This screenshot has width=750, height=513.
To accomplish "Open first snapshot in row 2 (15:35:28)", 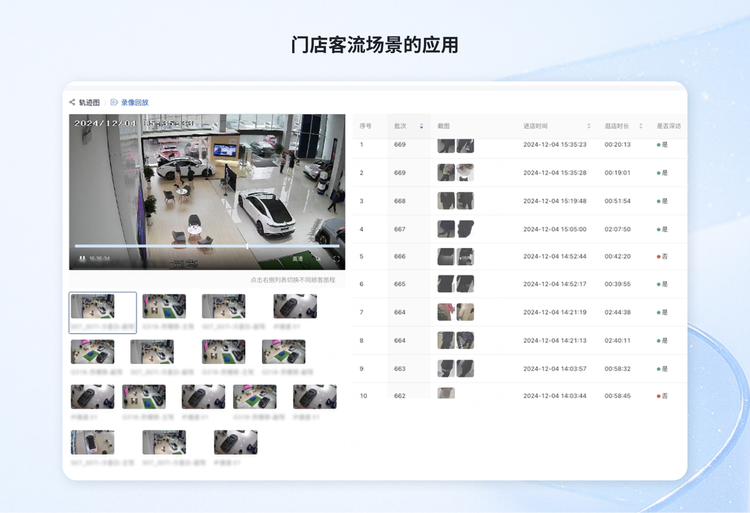I will [446, 173].
